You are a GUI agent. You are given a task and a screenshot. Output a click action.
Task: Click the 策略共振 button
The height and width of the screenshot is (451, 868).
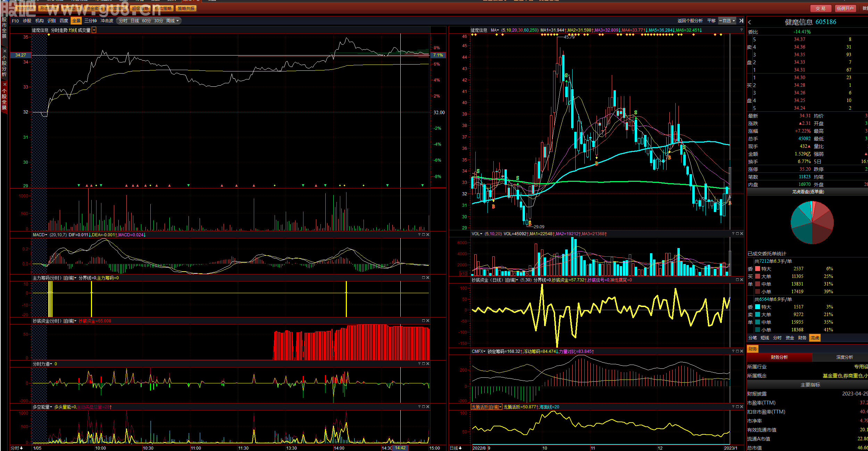pyautogui.click(x=186, y=8)
